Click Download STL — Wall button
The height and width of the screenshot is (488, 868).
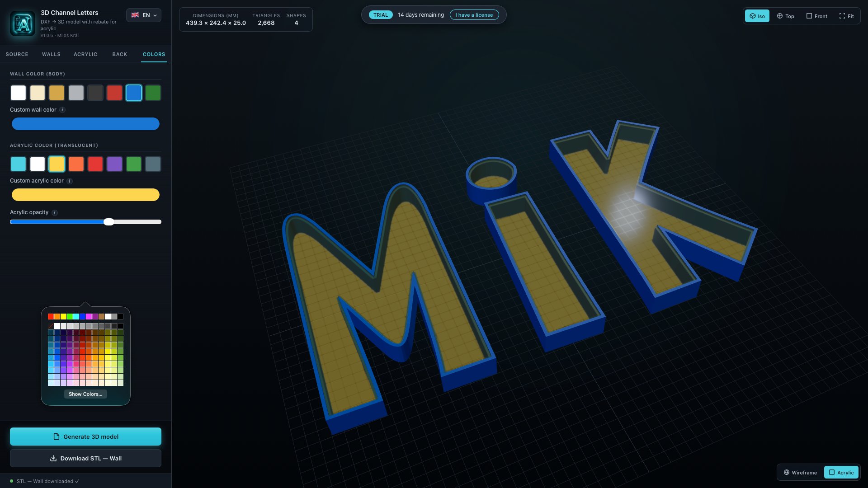85,458
